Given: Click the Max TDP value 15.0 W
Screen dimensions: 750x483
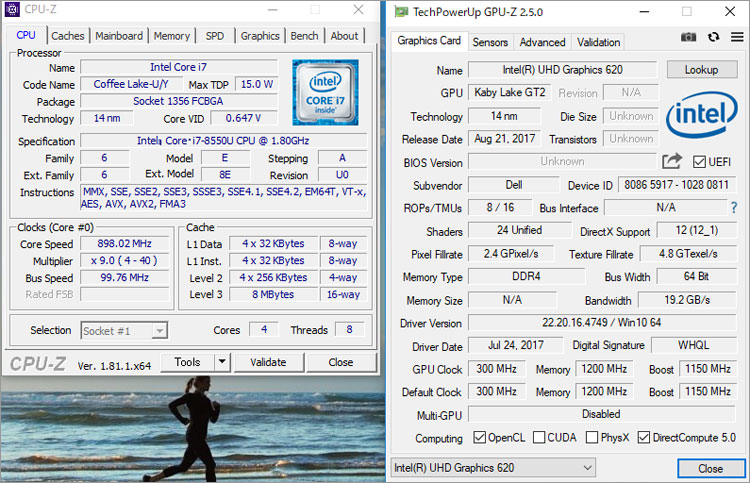Looking at the screenshot, I should (x=257, y=84).
